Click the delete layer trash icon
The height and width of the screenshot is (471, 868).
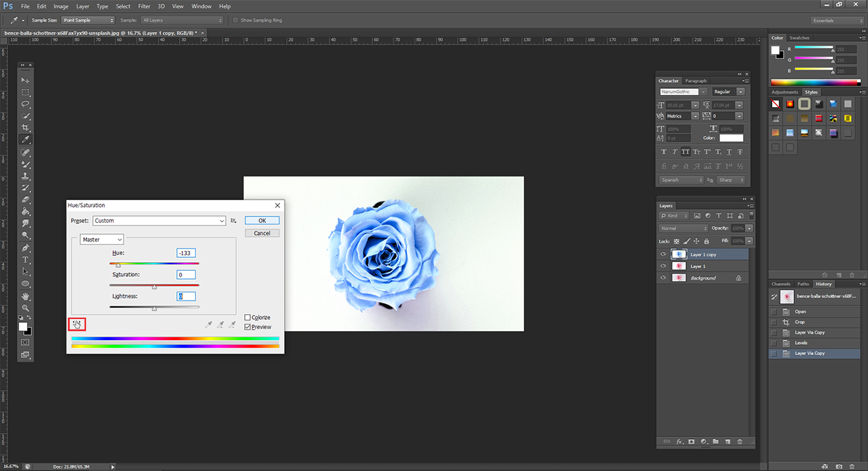coord(740,441)
